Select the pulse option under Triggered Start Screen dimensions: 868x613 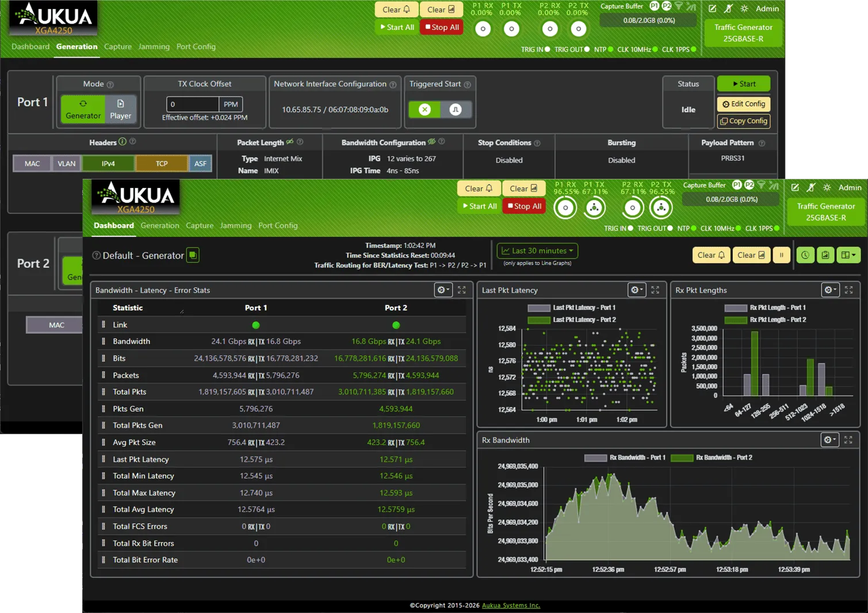tap(456, 110)
